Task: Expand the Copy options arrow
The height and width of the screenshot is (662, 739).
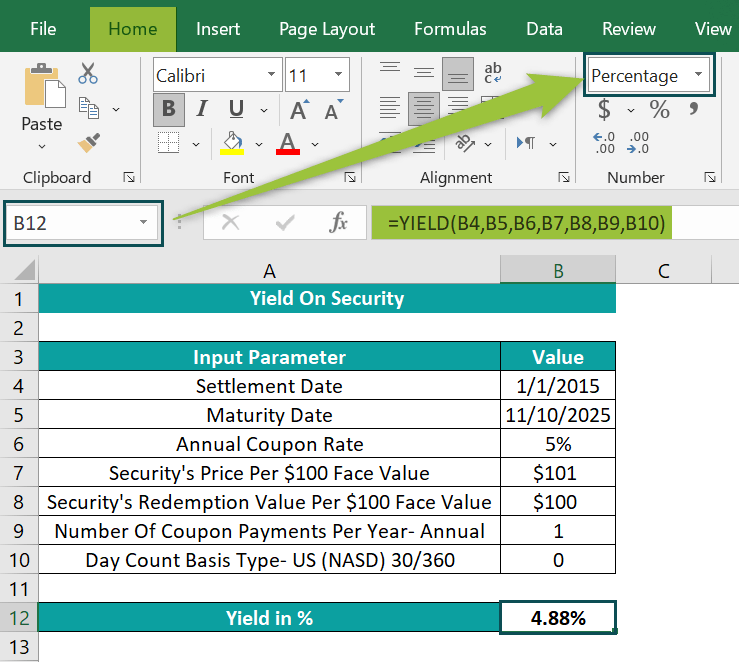Action: (116, 109)
